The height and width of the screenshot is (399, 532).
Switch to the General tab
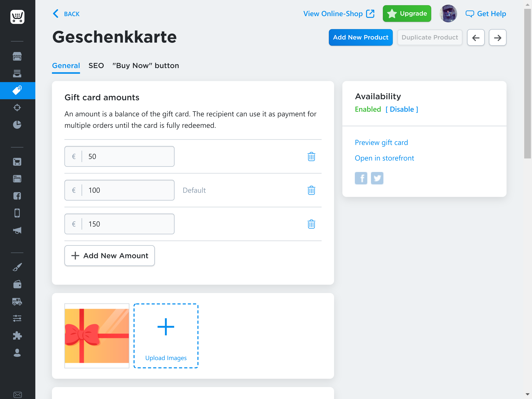pos(66,66)
